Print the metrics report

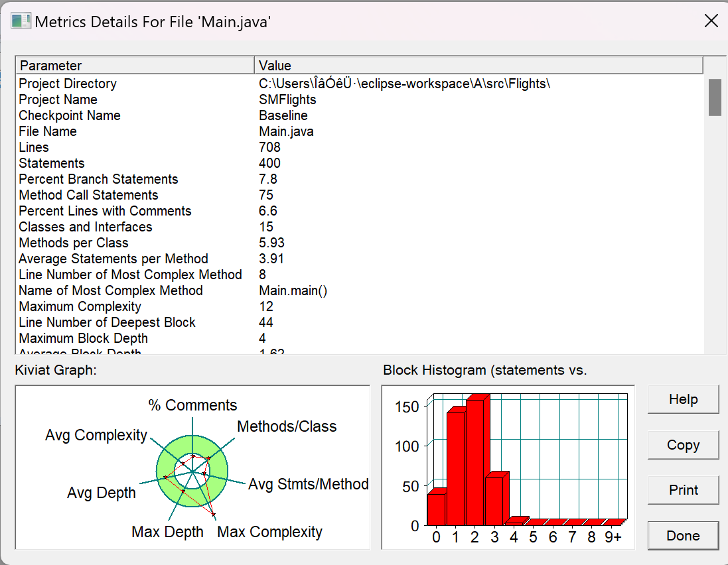click(683, 490)
